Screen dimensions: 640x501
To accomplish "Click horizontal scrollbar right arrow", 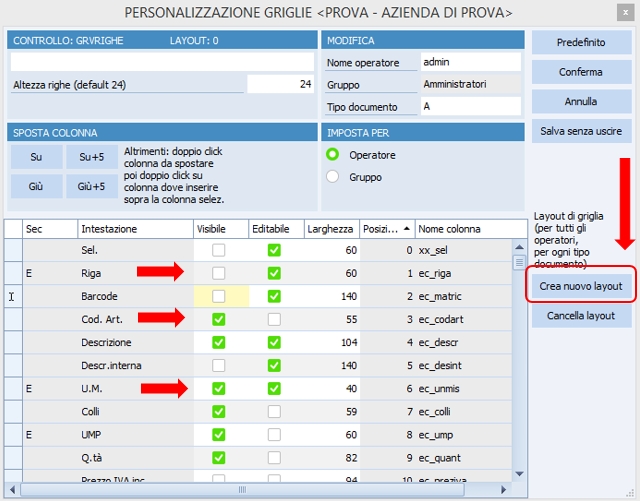I will point(503,489).
